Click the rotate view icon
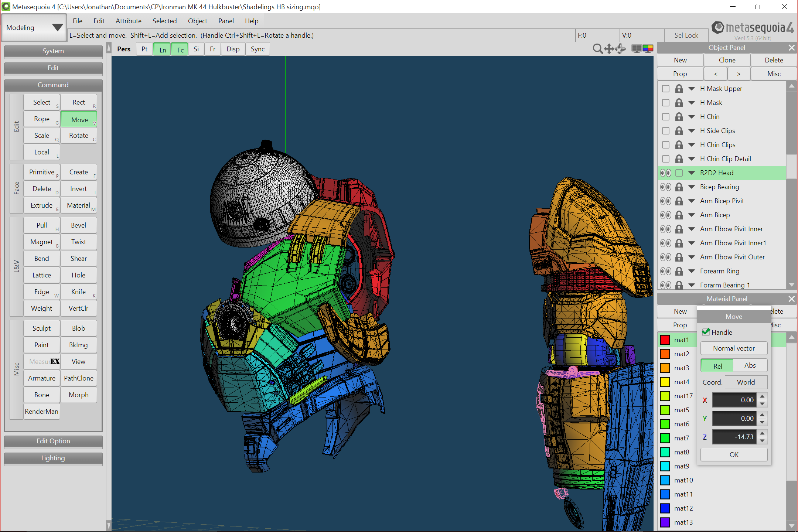798x532 pixels. [621, 49]
